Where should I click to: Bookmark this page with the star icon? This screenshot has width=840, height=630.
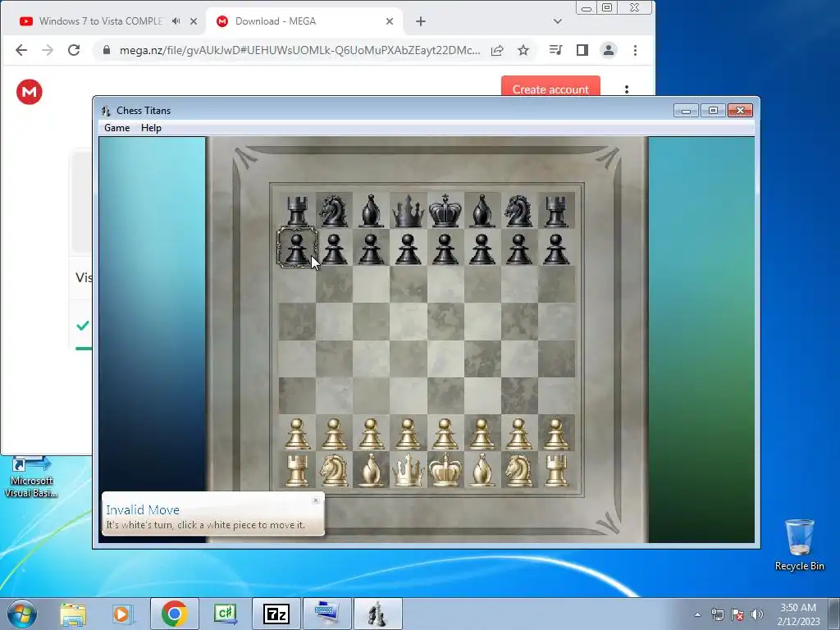coord(523,50)
